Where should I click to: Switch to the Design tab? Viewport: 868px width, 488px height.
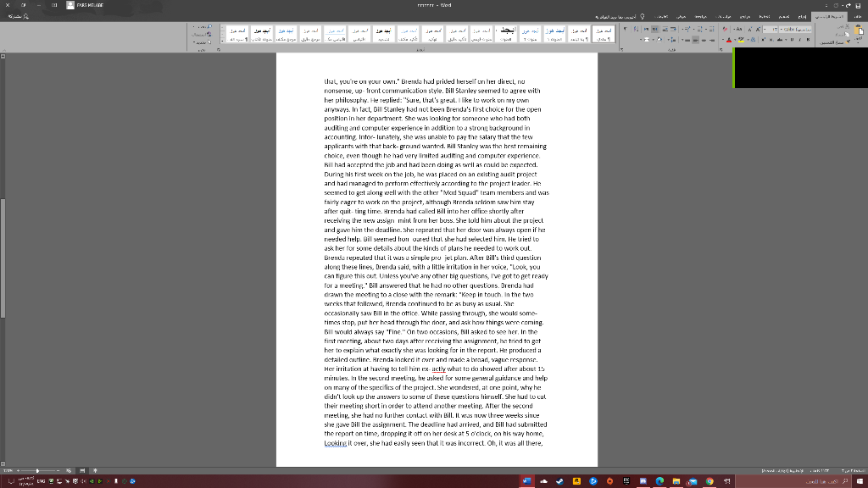coord(784,17)
